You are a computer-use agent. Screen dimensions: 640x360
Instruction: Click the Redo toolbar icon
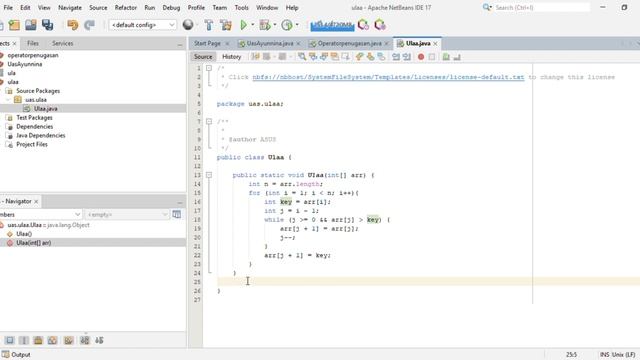tap(89, 25)
